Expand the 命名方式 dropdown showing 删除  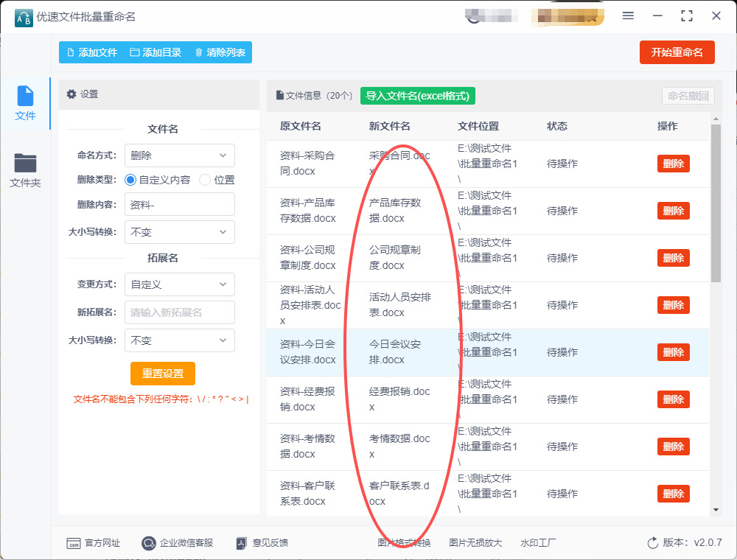[179, 155]
